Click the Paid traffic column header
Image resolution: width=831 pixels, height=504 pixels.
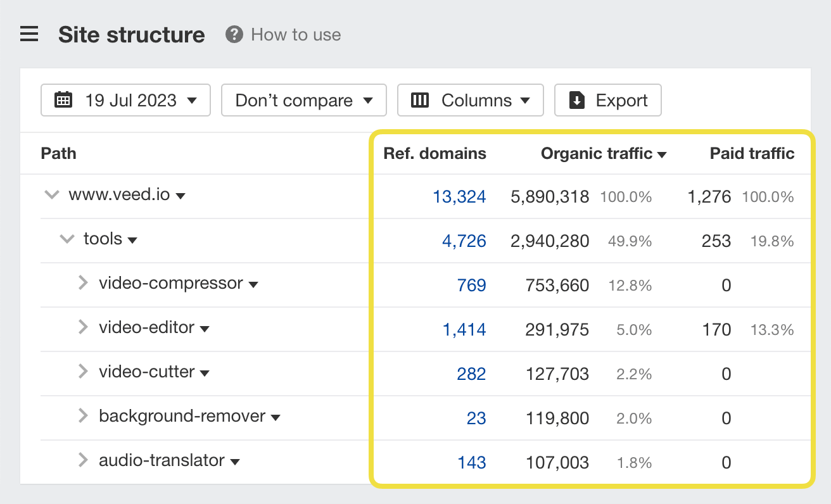(752, 153)
